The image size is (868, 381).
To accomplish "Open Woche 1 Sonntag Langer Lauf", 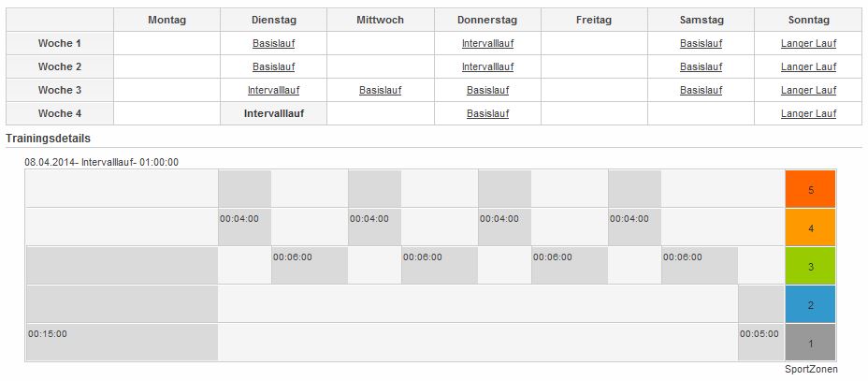I will (x=808, y=43).
